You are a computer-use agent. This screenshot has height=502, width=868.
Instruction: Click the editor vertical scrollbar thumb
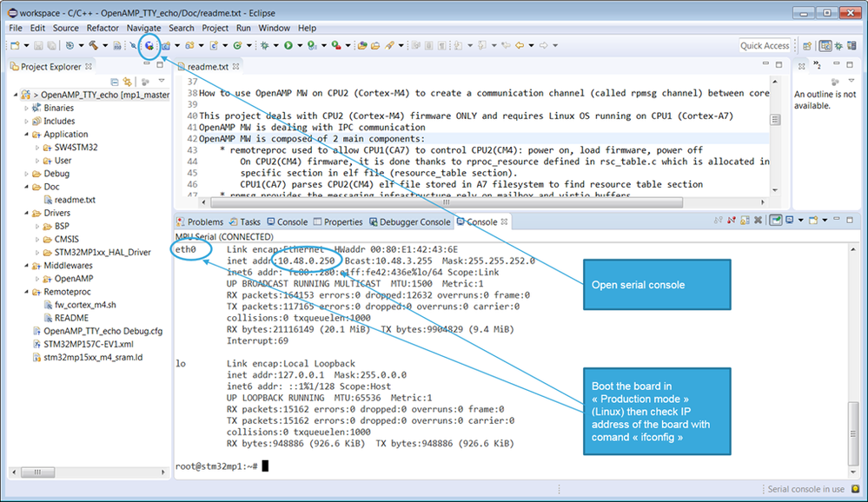pos(775,120)
